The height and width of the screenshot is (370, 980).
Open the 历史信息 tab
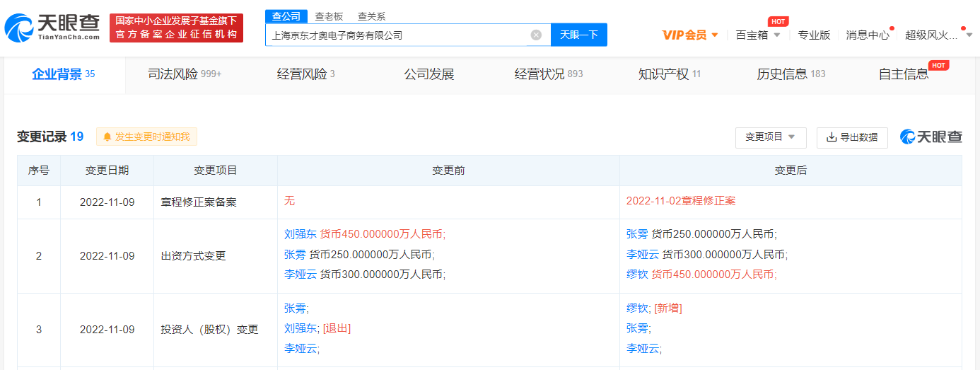pos(791,74)
